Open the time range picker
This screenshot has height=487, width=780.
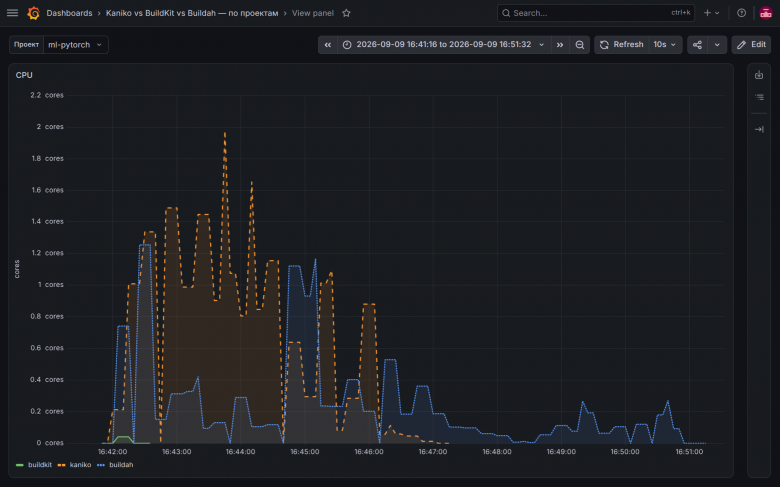[x=443, y=45]
